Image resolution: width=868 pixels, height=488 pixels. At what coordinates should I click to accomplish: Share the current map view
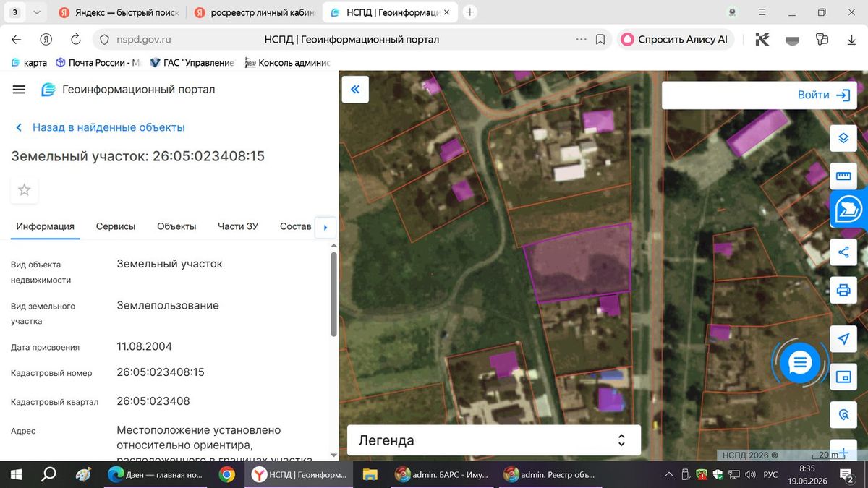point(843,252)
